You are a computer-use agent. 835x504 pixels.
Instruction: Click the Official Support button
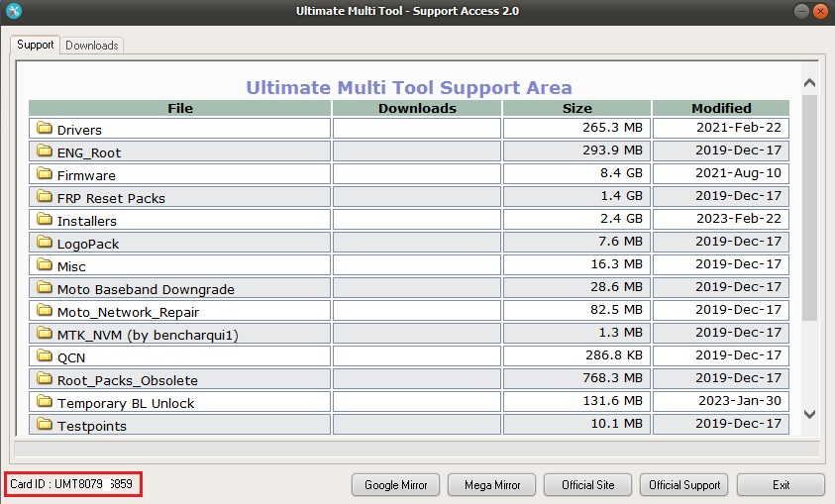coord(684,485)
